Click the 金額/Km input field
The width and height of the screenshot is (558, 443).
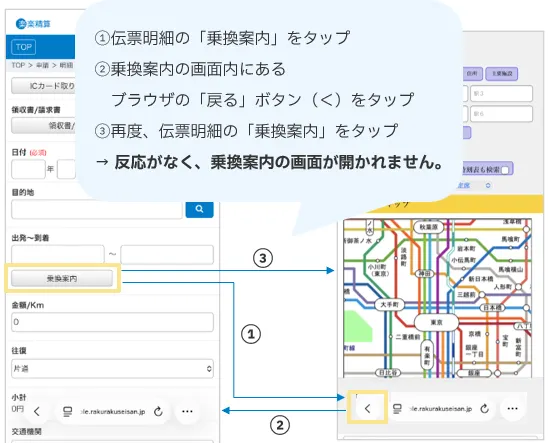tap(112, 322)
